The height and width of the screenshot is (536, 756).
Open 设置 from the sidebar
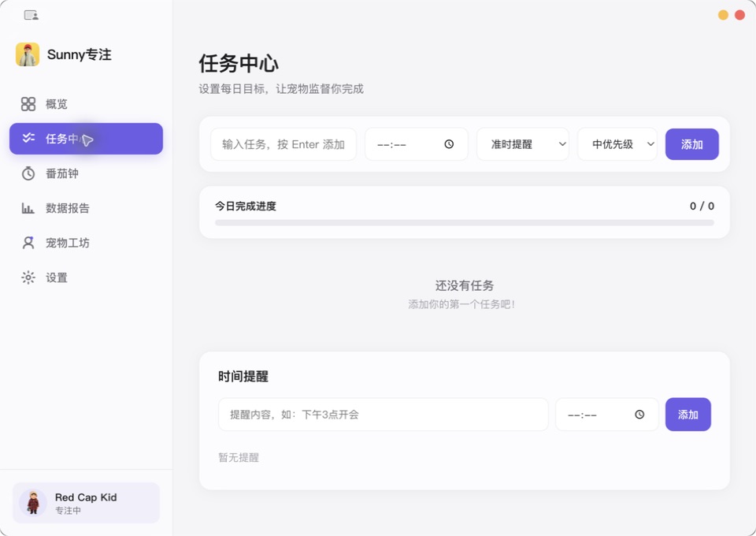[x=86, y=277]
